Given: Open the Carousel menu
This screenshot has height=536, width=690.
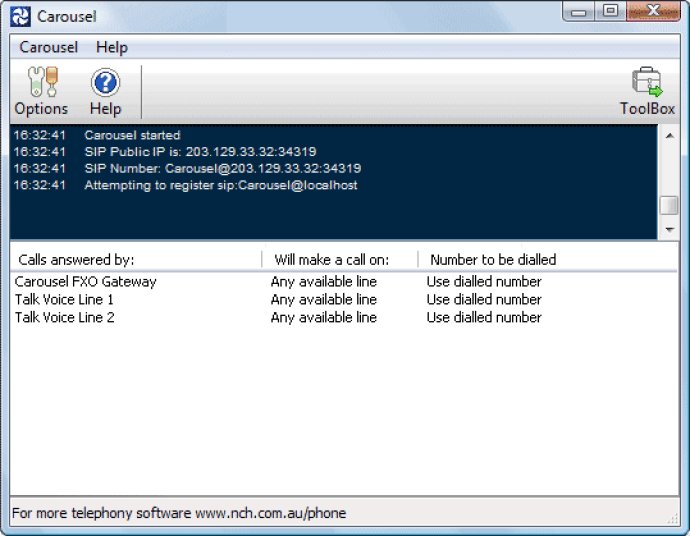Looking at the screenshot, I should tap(48, 47).
